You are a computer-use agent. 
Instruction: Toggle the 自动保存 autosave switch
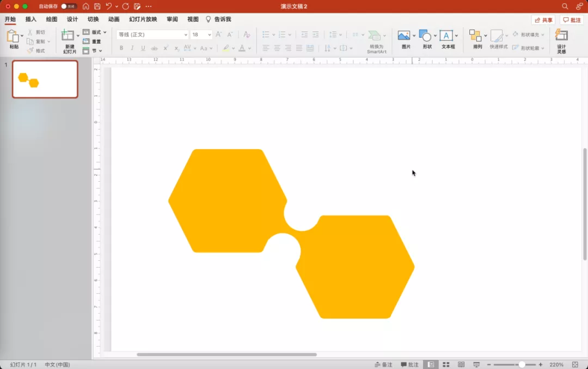[x=69, y=7]
